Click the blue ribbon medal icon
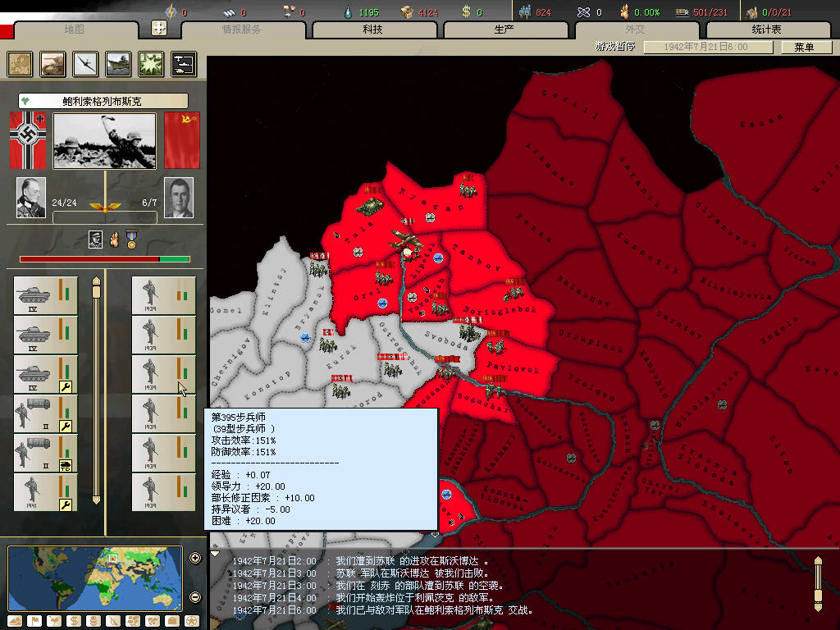Image resolution: width=840 pixels, height=630 pixels. (x=131, y=240)
